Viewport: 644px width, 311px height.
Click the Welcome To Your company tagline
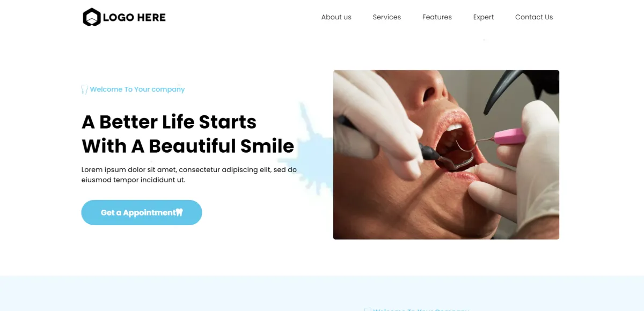(x=137, y=90)
